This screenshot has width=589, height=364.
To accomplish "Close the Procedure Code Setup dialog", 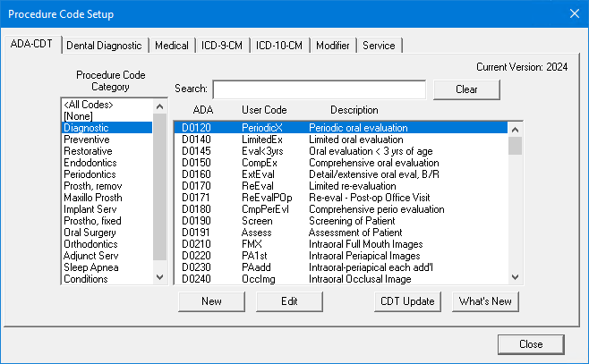I will [531, 344].
